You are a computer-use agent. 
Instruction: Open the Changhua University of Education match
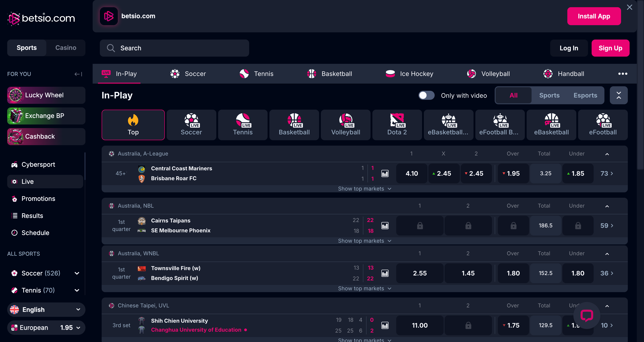click(196, 330)
